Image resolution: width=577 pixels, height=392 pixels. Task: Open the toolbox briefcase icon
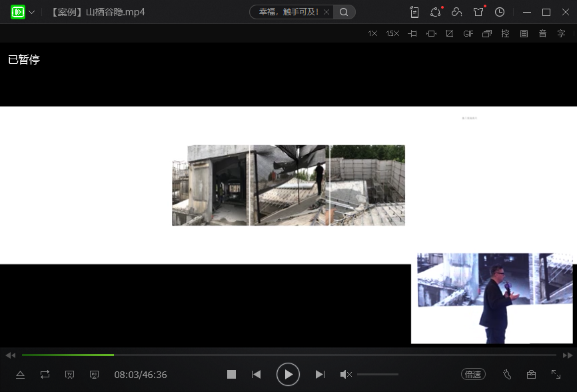tap(531, 375)
